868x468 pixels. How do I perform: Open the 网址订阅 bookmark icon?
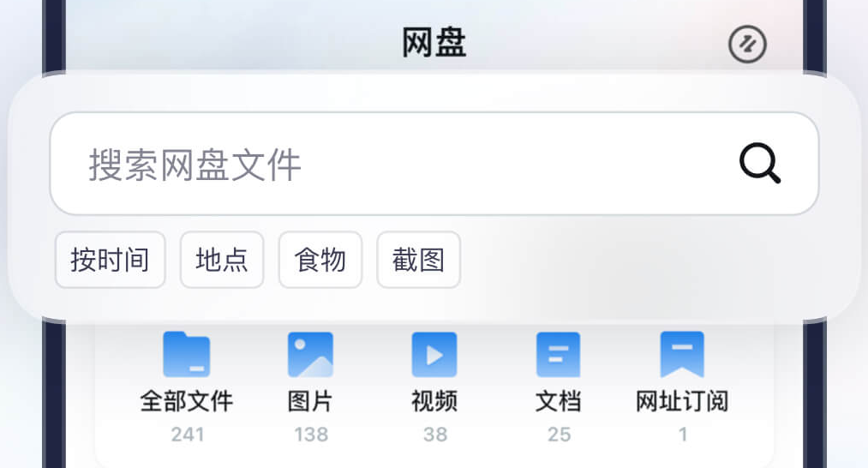[x=682, y=354]
